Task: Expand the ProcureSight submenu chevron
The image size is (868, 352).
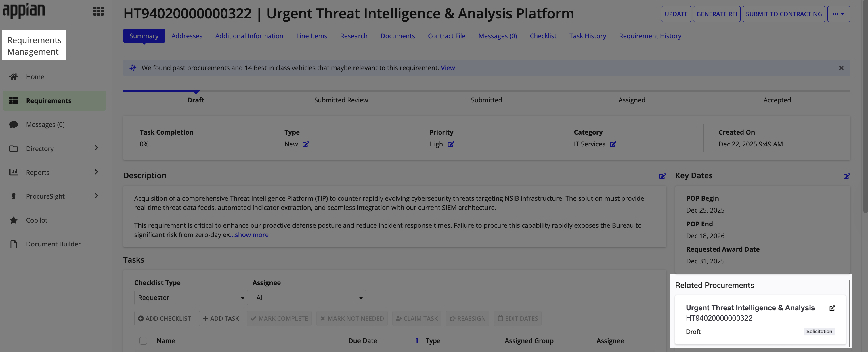Action: tap(96, 196)
